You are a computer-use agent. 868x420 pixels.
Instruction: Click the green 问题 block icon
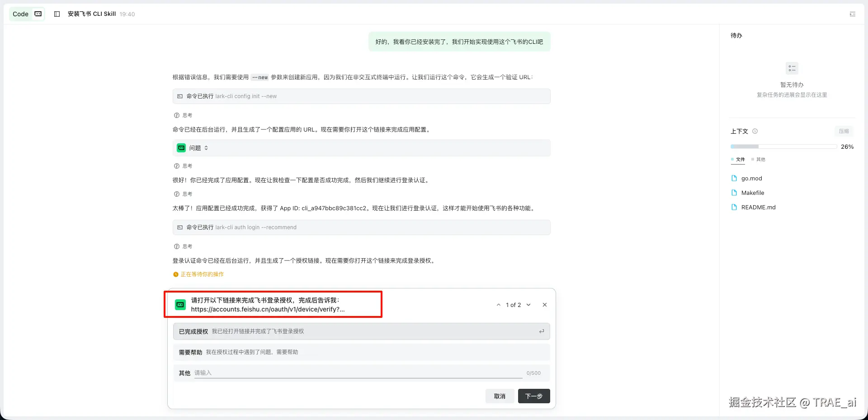pos(181,148)
